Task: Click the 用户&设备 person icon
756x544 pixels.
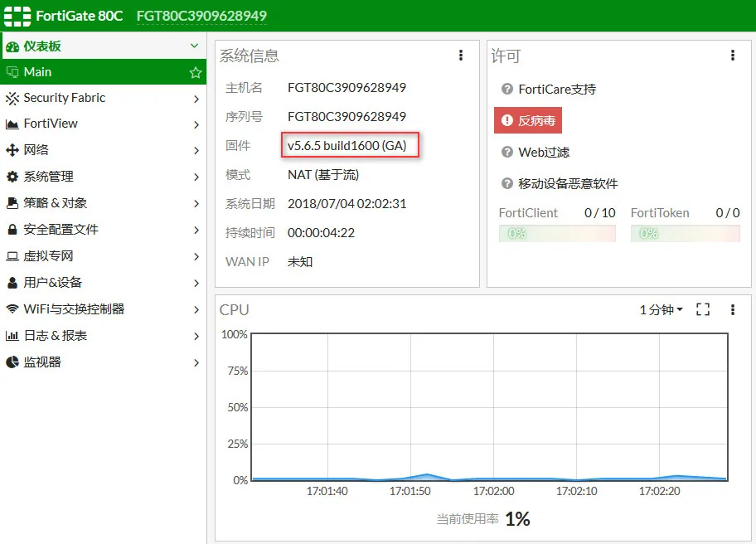Action: (12, 283)
